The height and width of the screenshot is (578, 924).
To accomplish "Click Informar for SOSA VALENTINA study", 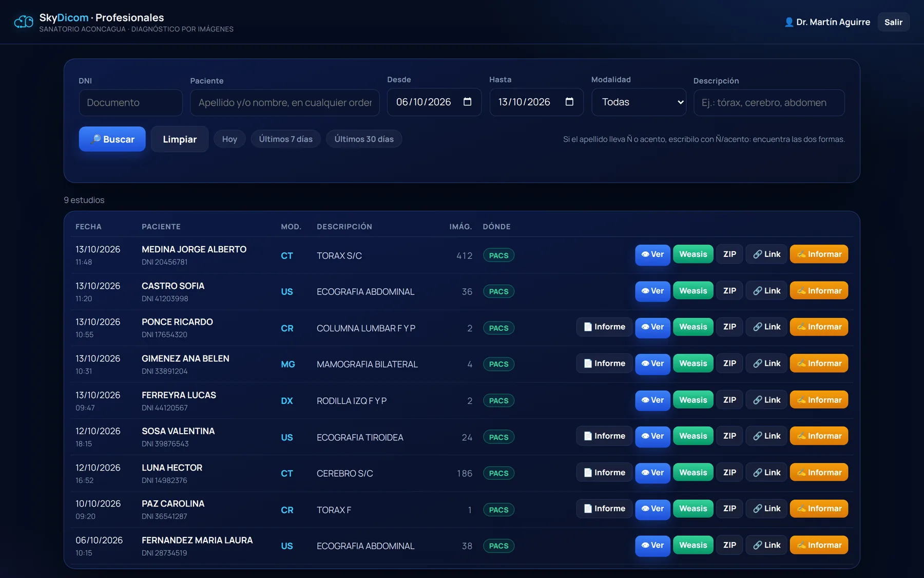I will click(819, 436).
